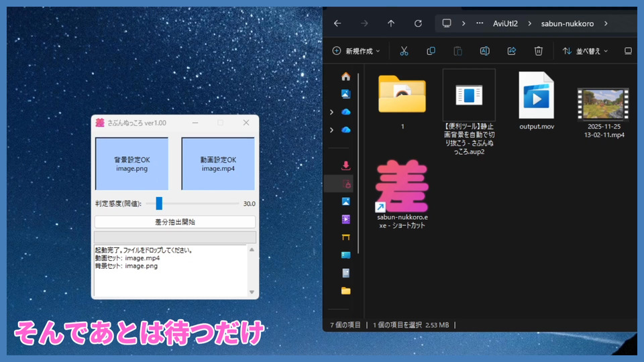Image resolution: width=644 pixels, height=362 pixels.
Task: Click the さぶんぬっころ app title icon
Action: 100,123
